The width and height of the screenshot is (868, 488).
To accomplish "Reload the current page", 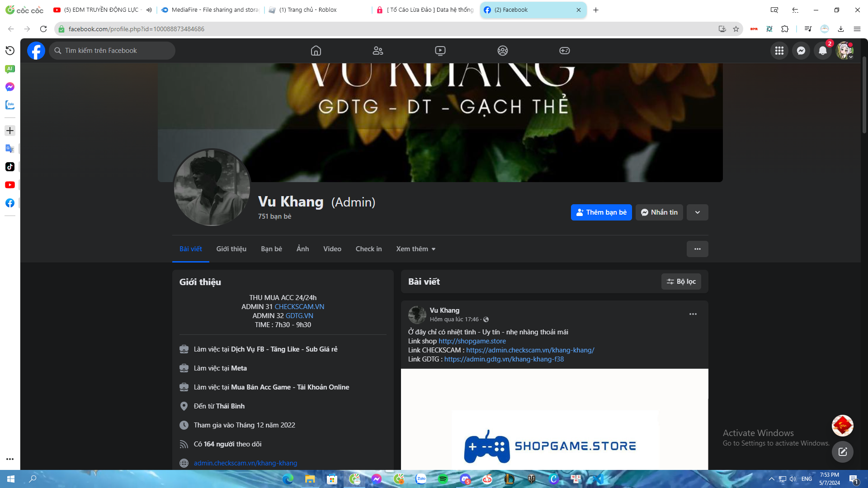I will click(x=43, y=29).
